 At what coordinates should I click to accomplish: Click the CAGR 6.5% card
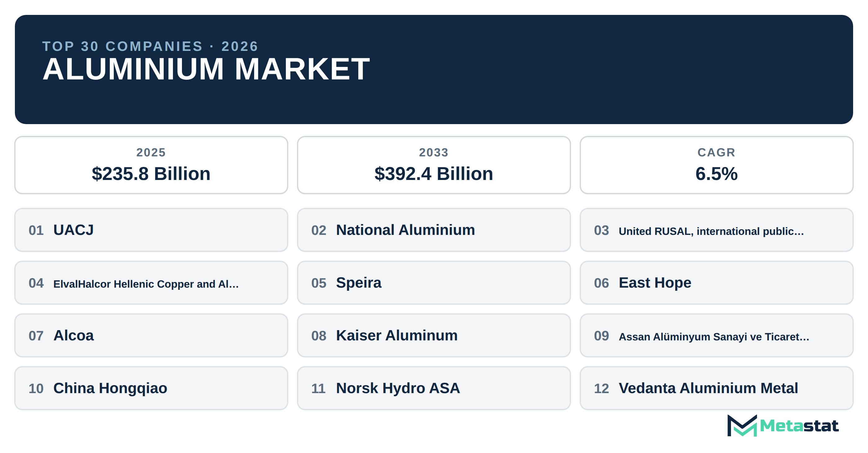point(716,165)
